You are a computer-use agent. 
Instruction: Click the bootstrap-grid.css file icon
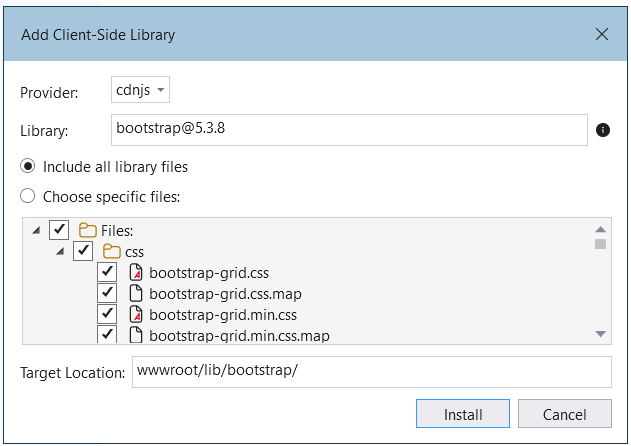pyautogui.click(x=136, y=273)
